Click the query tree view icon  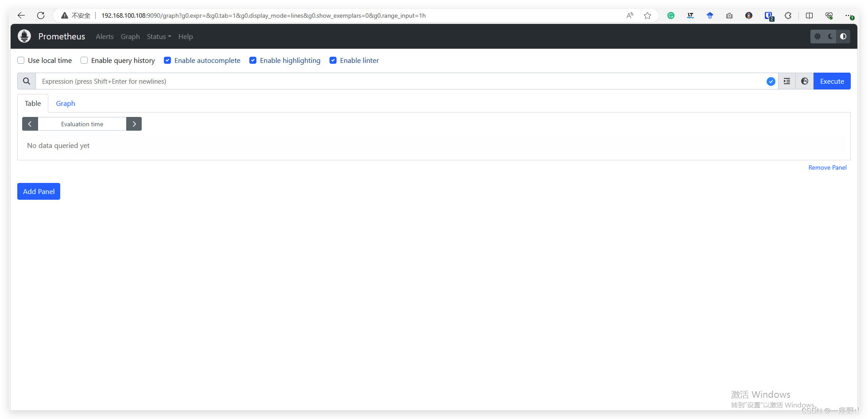(787, 81)
